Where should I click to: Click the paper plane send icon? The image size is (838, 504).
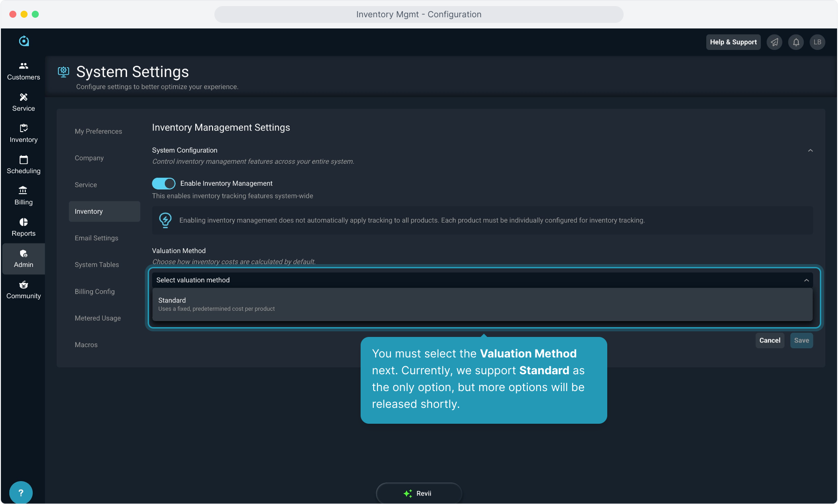pos(774,42)
